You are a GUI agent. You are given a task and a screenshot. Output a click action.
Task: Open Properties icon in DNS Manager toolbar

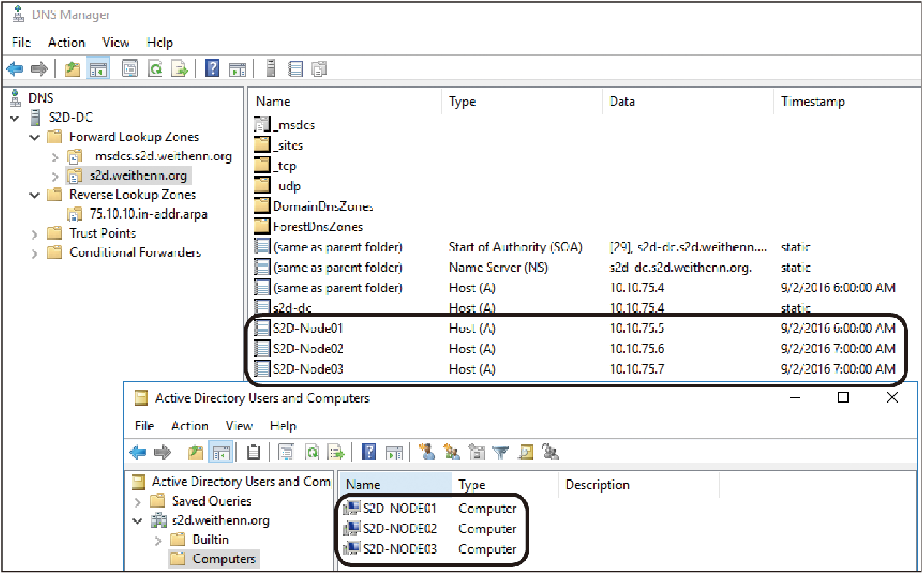pos(130,68)
